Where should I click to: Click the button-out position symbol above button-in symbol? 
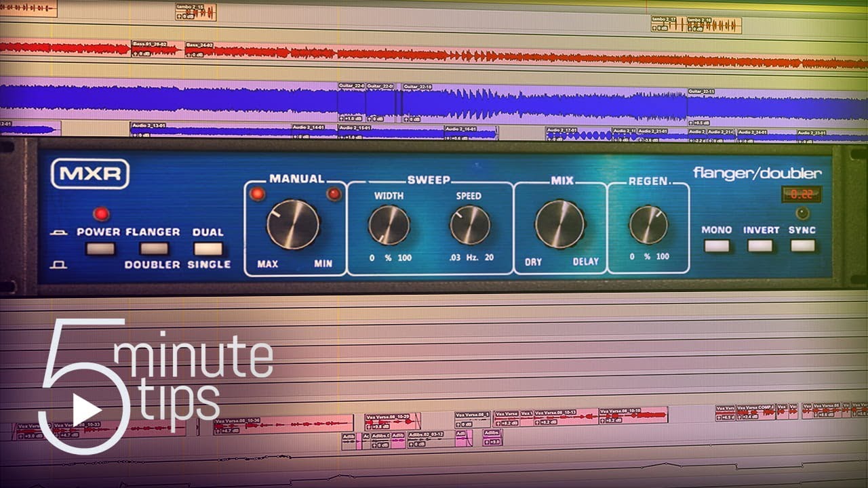pos(59,234)
